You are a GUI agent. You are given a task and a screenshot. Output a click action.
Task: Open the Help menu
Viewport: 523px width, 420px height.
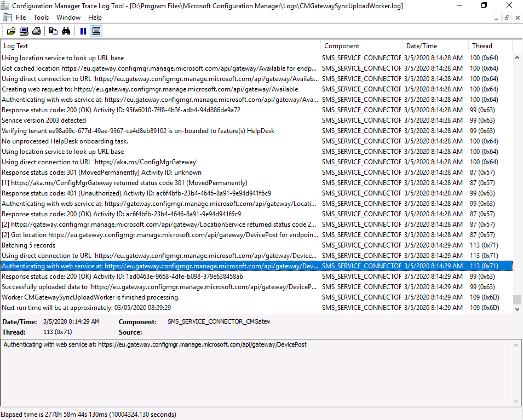pos(95,18)
